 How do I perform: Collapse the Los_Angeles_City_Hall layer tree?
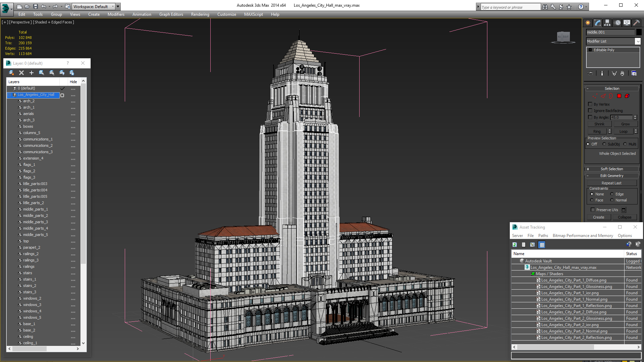(9, 95)
